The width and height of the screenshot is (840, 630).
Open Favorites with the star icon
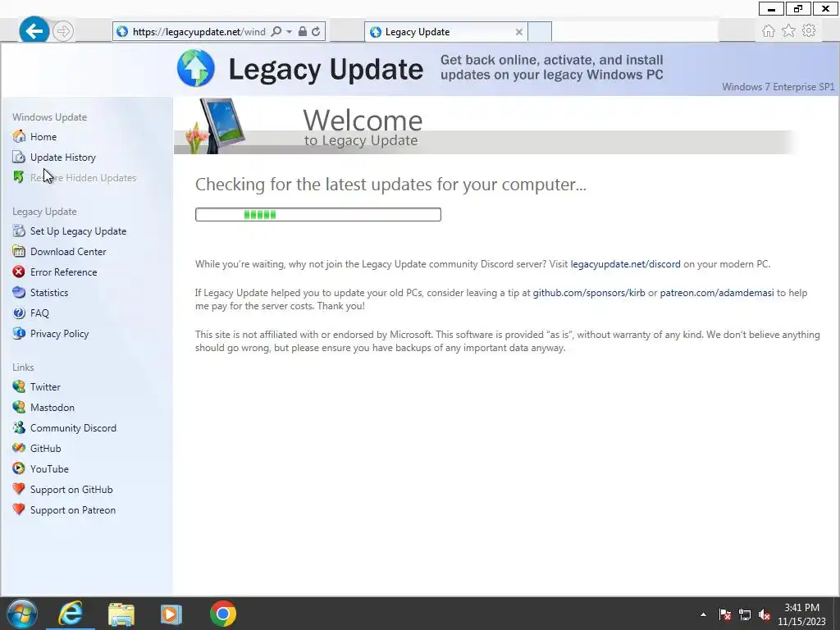pos(788,31)
